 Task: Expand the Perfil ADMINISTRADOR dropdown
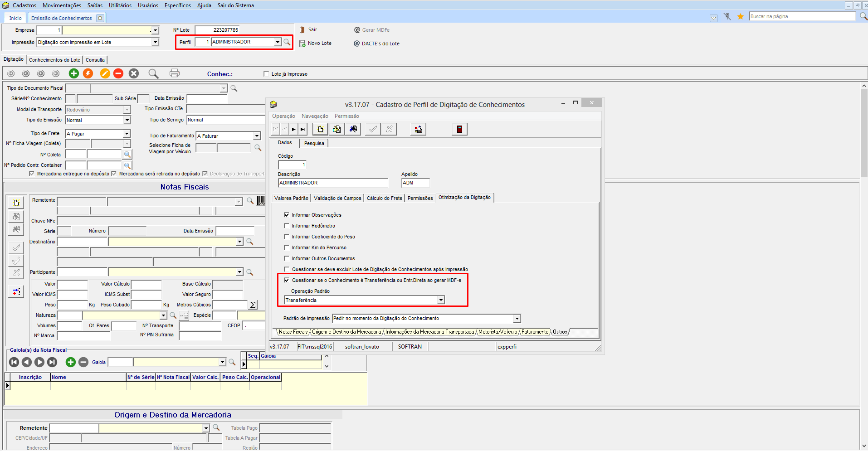coord(278,42)
